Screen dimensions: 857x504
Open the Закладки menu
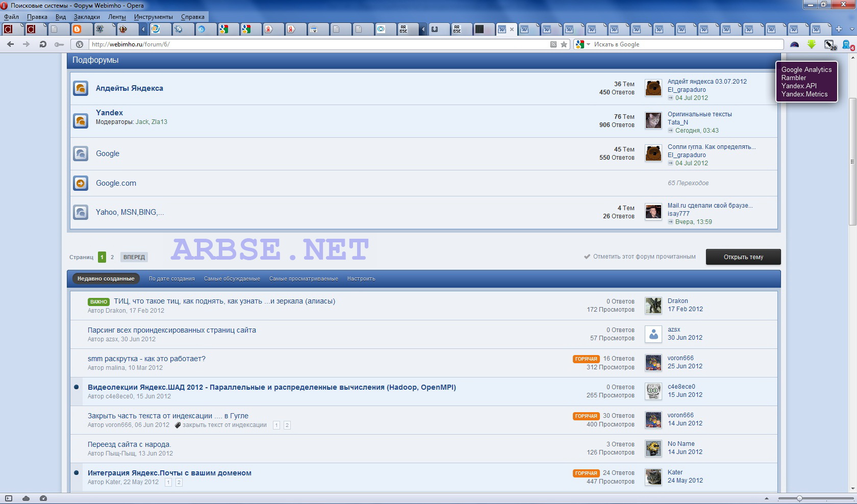(x=87, y=17)
